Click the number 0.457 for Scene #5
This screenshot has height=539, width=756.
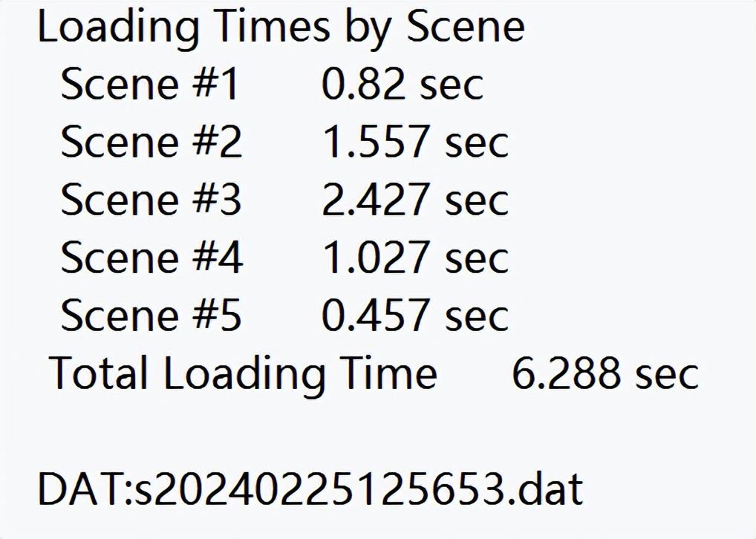point(376,316)
